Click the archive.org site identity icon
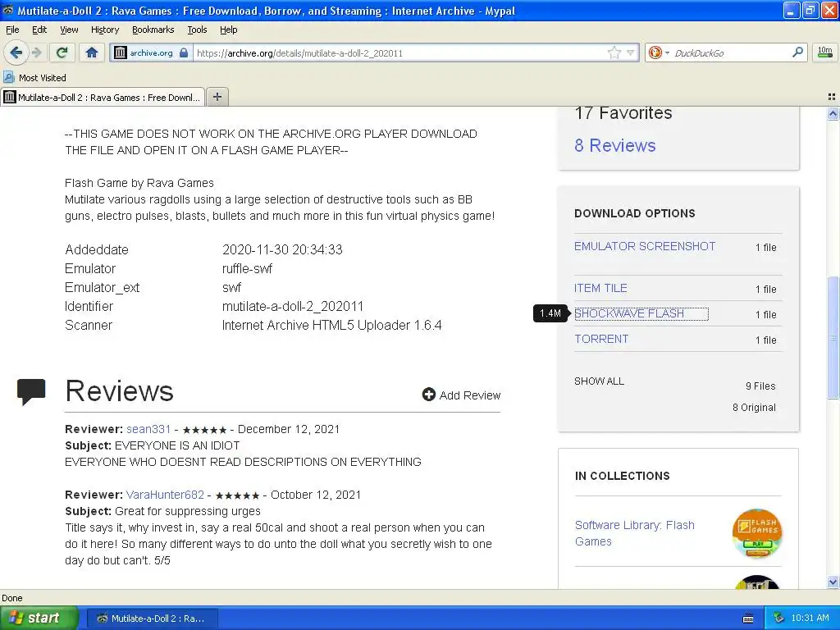 tap(121, 52)
